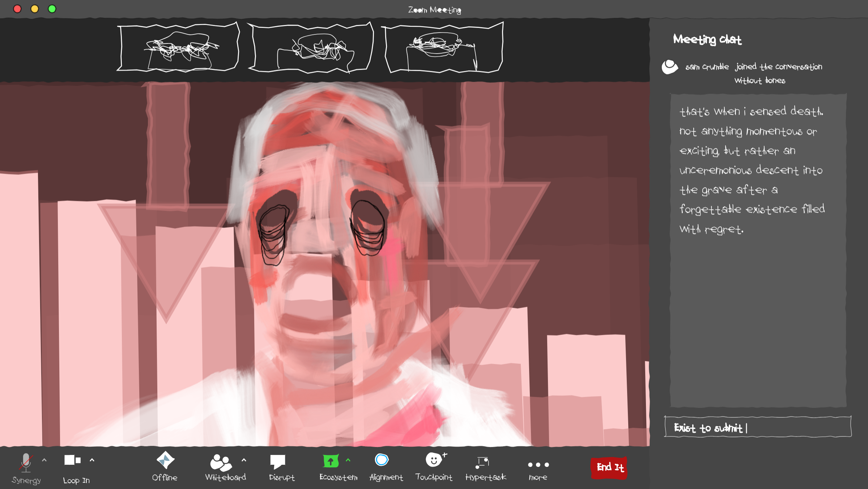Open the three-dot more menu
Viewport: 868px width, 489px height.
coord(538,465)
